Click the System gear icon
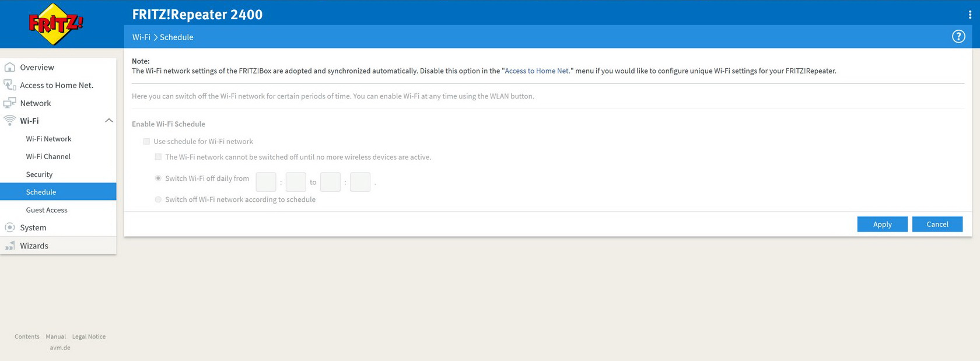This screenshot has height=361, width=980. 9,227
